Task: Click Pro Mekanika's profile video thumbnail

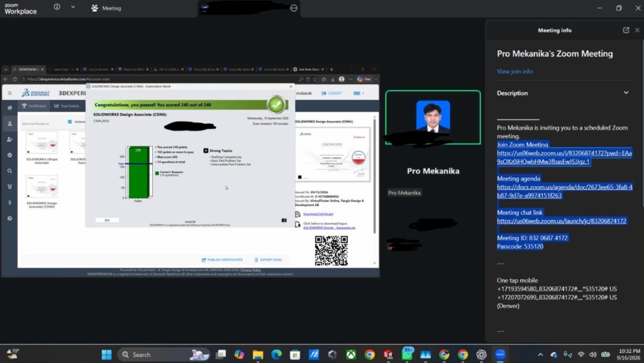Action: pyautogui.click(x=433, y=117)
